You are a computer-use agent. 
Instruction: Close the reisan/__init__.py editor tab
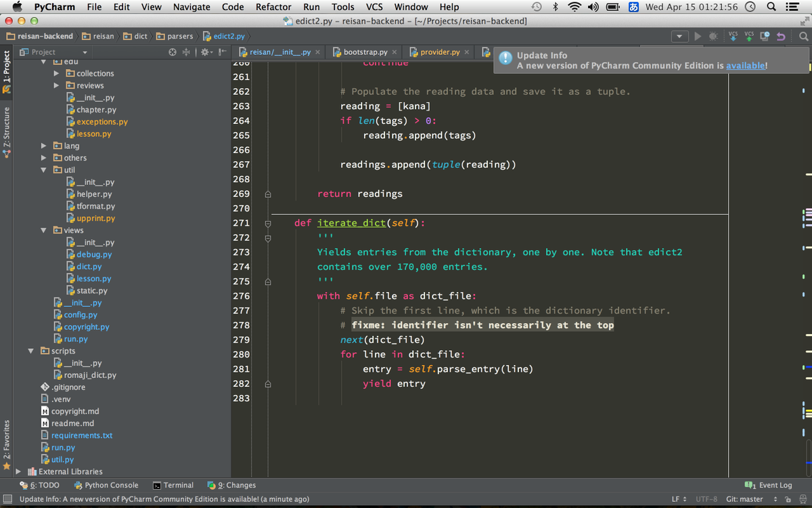pos(317,52)
